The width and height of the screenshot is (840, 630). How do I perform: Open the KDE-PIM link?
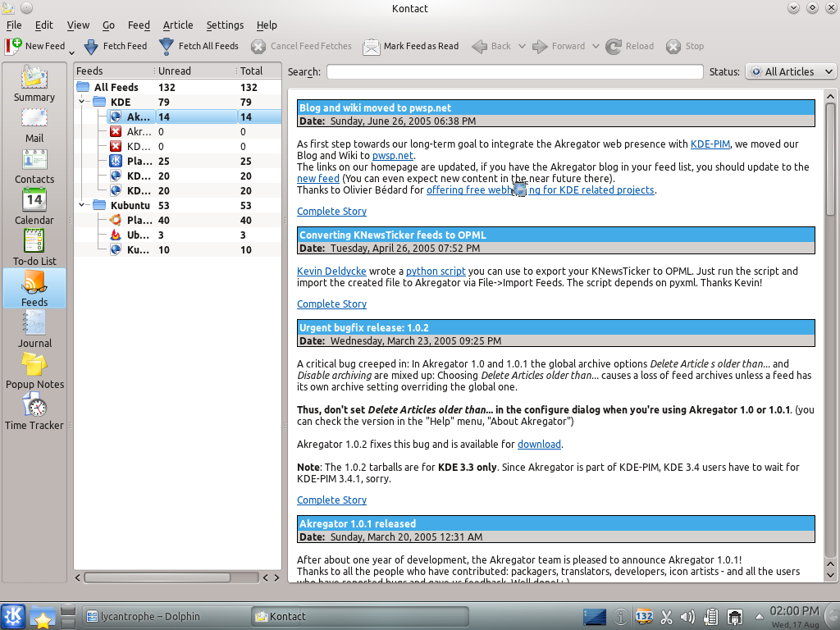(710, 144)
